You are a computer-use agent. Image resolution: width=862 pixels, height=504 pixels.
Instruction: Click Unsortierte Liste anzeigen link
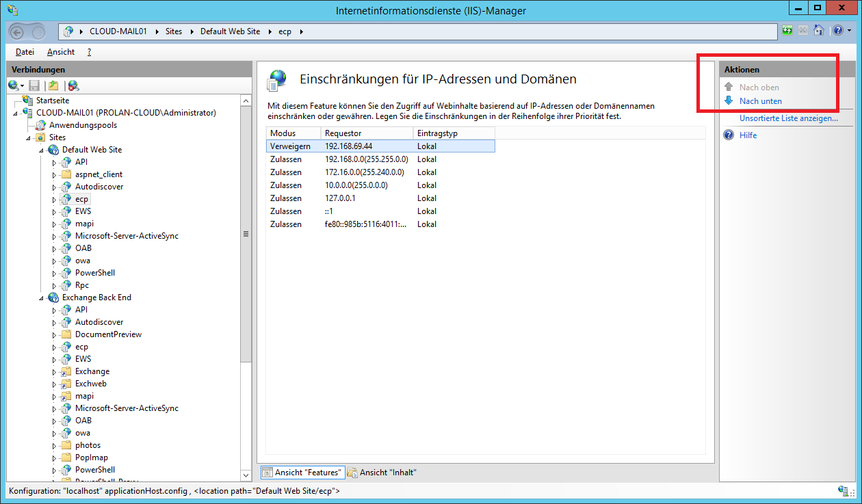click(x=788, y=118)
